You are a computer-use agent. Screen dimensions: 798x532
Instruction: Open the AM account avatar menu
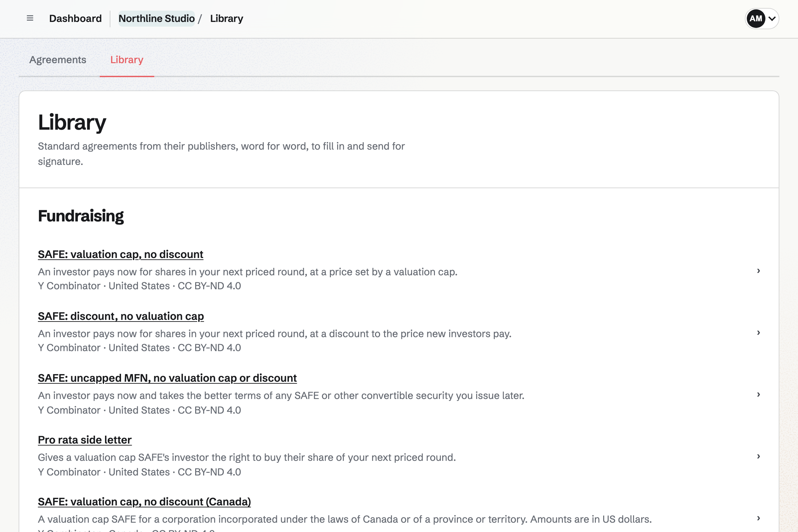tap(762, 18)
